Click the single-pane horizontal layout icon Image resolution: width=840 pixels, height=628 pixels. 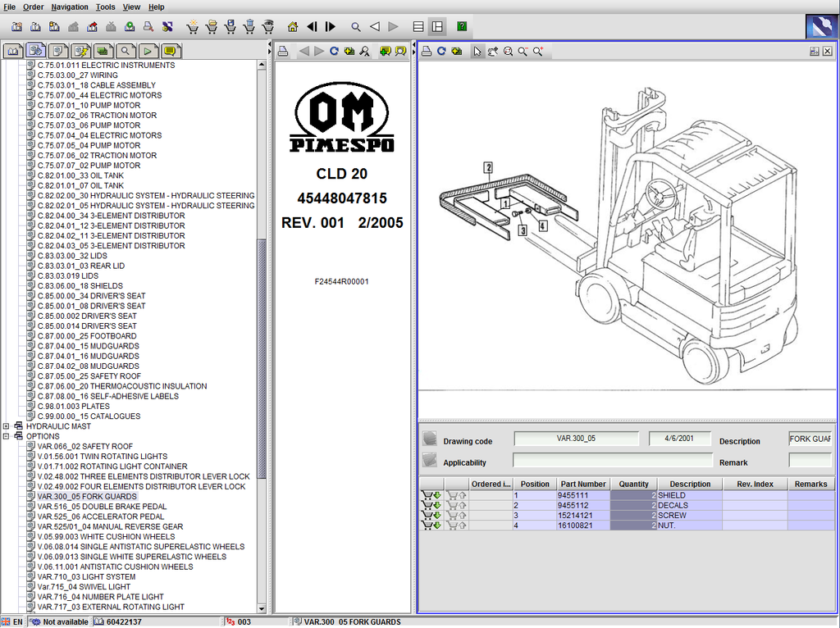[418, 27]
